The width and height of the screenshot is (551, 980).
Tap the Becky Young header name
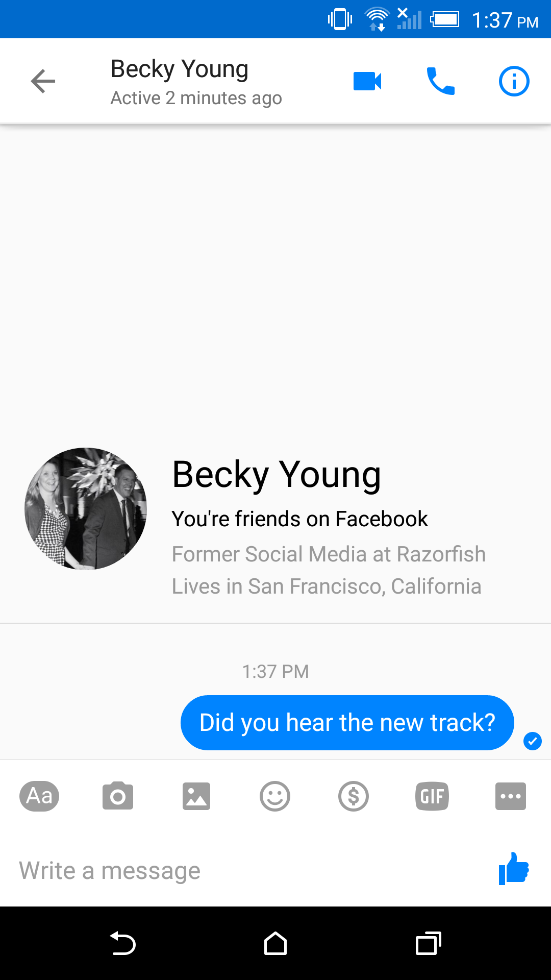click(180, 69)
